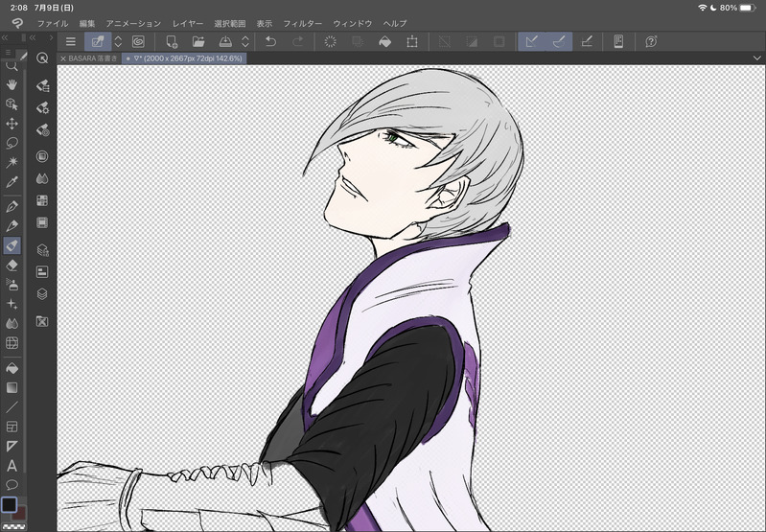Viewport: 766px width, 532px height.
Task: Open the レイヤー menu
Action: [x=188, y=23]
